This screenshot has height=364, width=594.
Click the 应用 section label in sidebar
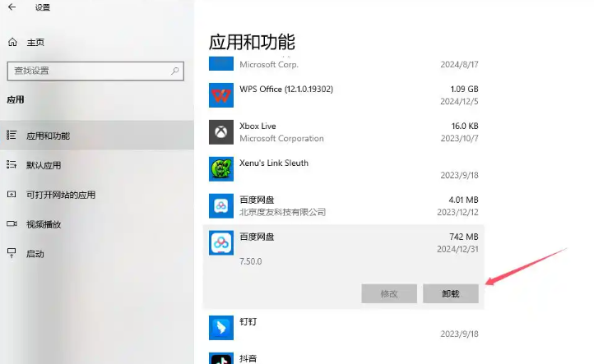pyautogui.click(x=16, y=100)
